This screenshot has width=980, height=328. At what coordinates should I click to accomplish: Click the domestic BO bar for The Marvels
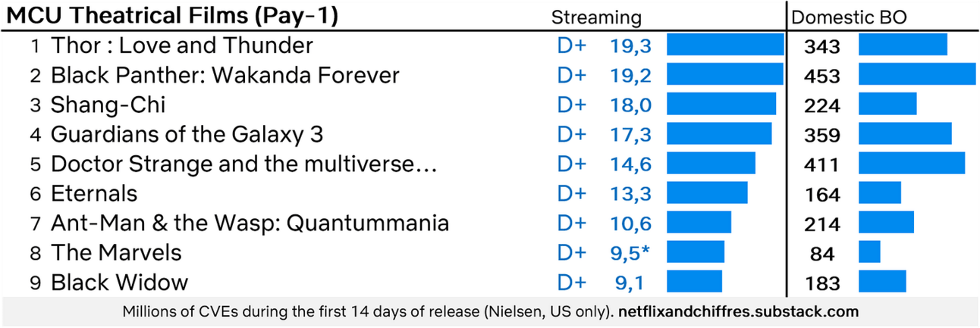869,252
